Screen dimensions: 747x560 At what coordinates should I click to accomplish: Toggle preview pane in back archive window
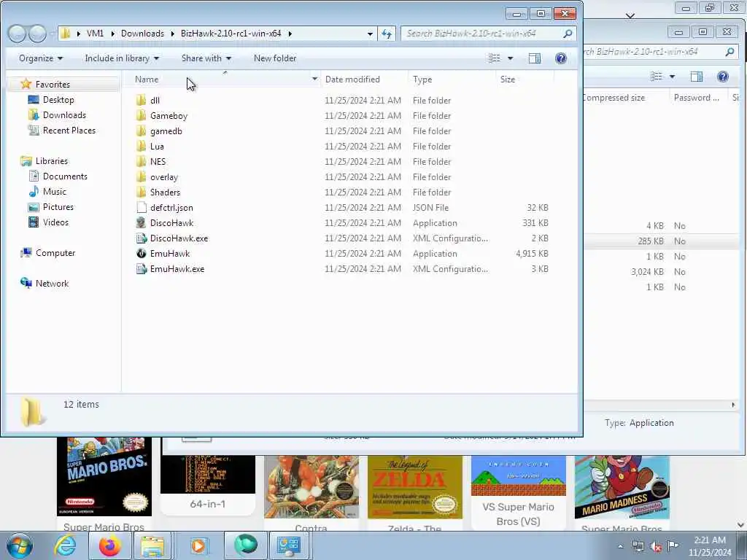[x=697, y=77]
